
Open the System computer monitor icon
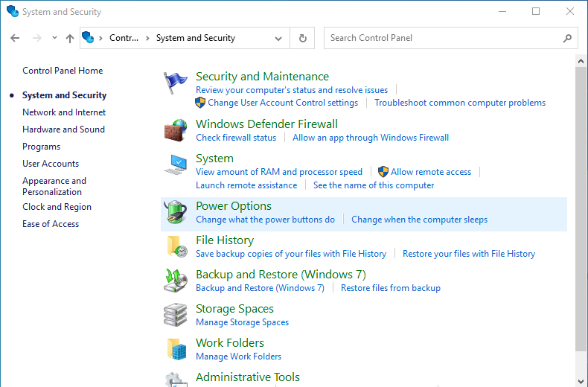(x=175, y=164)
